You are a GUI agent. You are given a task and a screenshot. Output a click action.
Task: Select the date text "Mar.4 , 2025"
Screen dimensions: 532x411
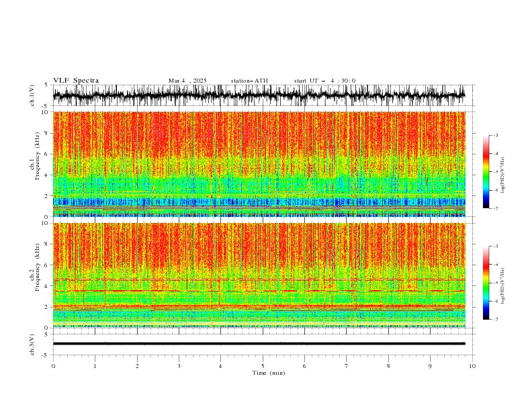(x=187, y=81)
